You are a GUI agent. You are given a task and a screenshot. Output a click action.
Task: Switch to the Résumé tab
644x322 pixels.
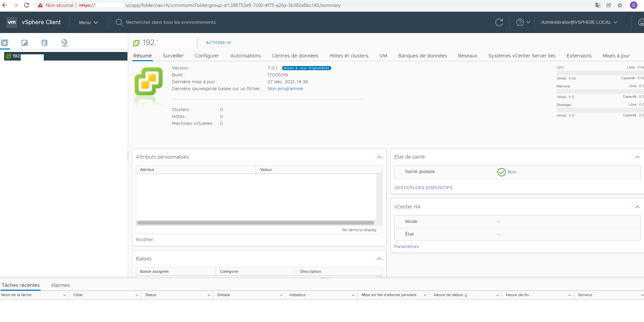coord(143,56)
